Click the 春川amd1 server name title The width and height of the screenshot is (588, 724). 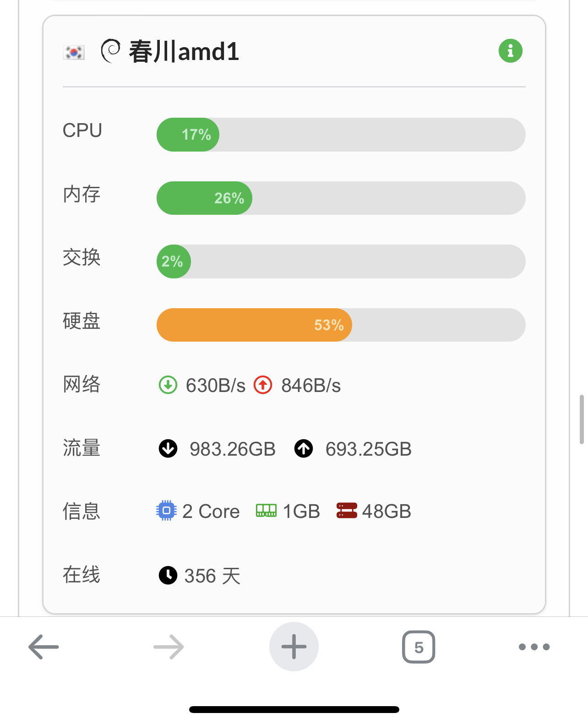coord(184,51)
